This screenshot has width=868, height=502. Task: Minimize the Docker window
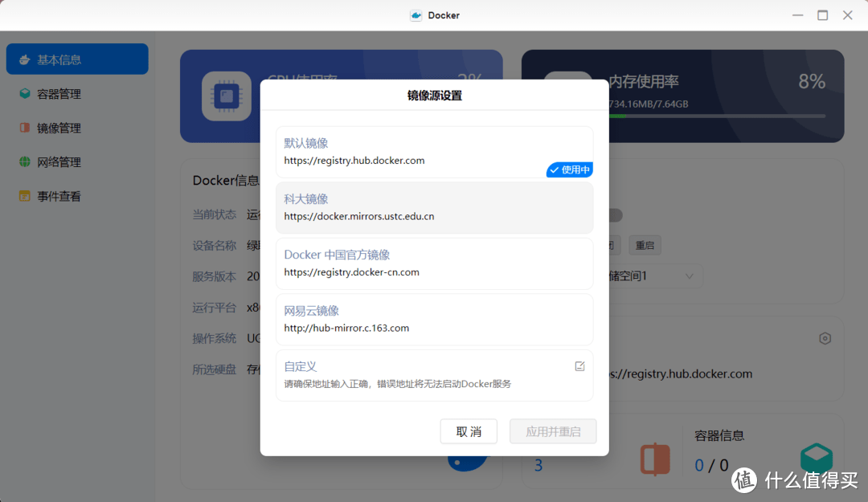(798, 15)
